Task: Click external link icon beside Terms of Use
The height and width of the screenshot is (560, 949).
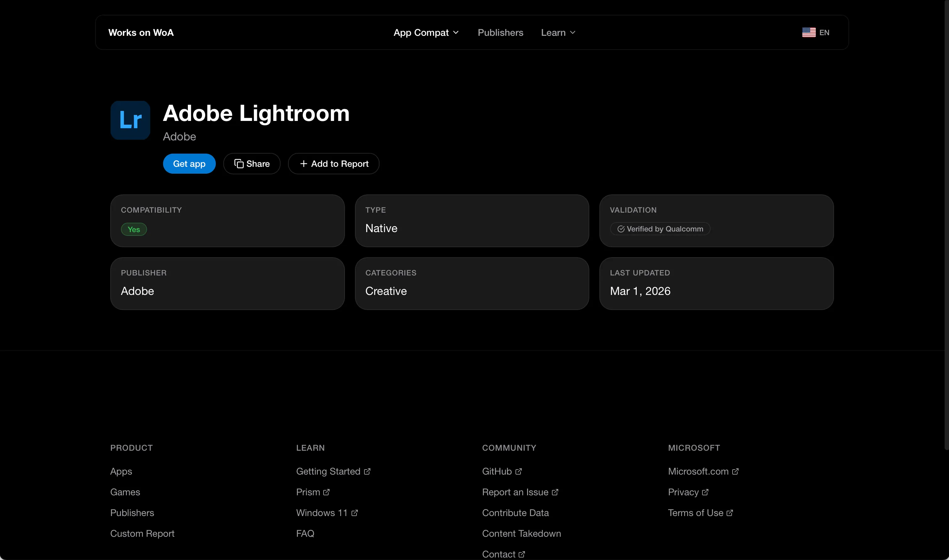Action: 729,513
